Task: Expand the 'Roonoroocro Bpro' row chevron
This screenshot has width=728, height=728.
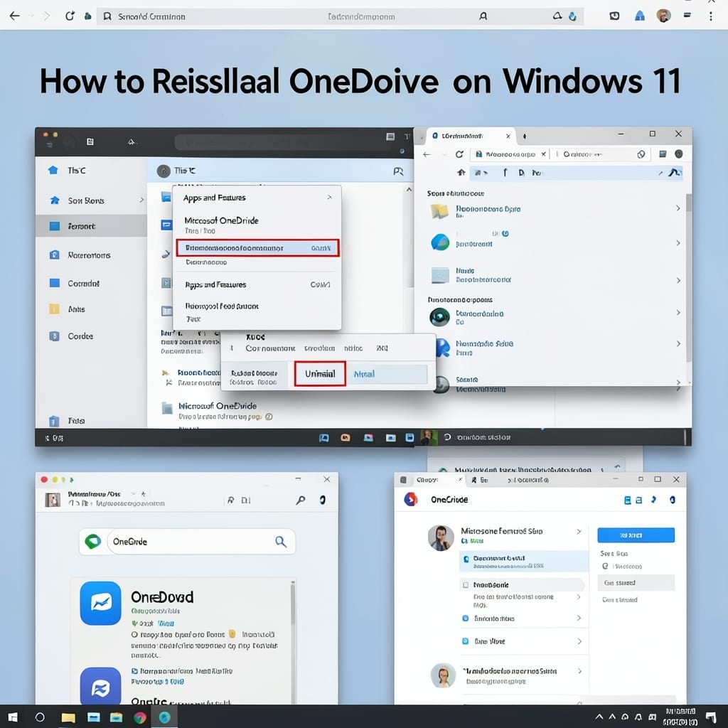Action: [678, 208]
